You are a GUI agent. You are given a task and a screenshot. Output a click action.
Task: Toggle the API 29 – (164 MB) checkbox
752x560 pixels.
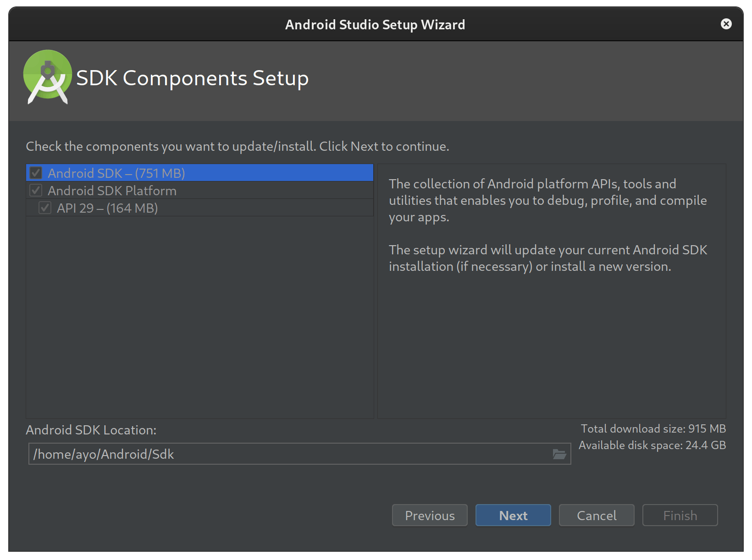pos(45,208)
